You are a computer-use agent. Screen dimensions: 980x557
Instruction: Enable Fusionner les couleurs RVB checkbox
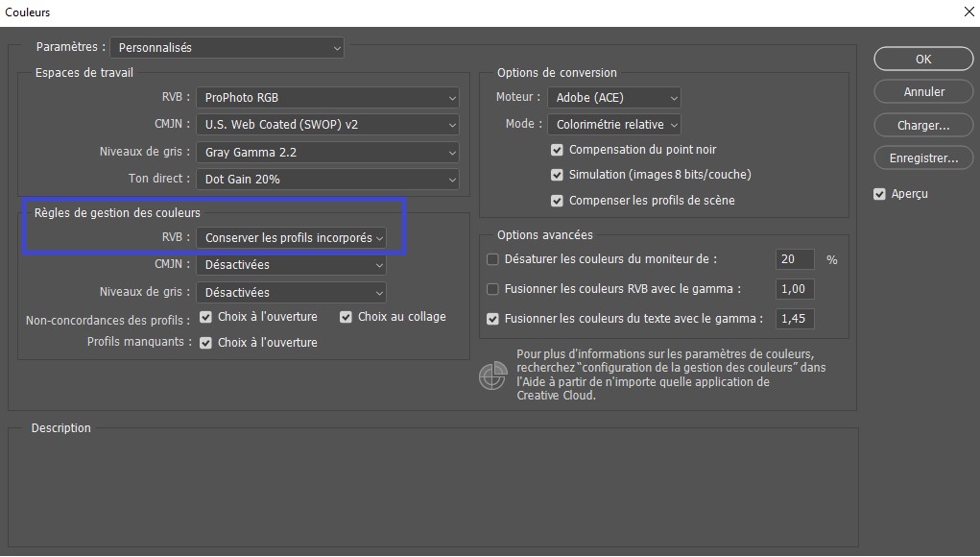point(492,289)
